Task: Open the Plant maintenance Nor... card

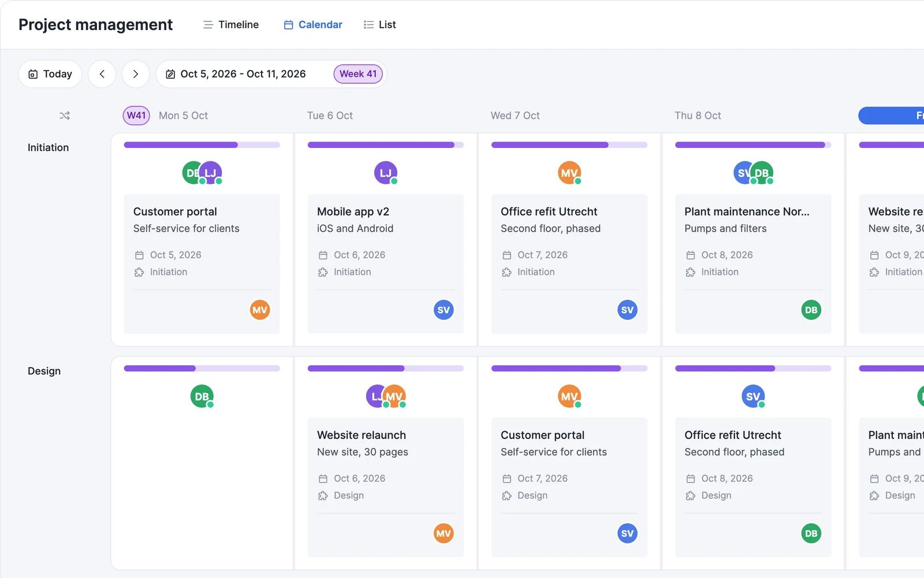Action: [x=753, y=264]
